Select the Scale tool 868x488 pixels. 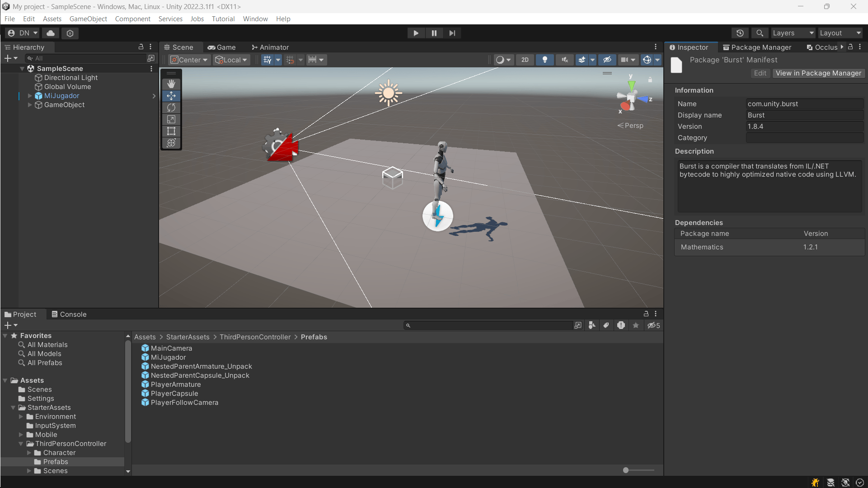click(171, 119)
